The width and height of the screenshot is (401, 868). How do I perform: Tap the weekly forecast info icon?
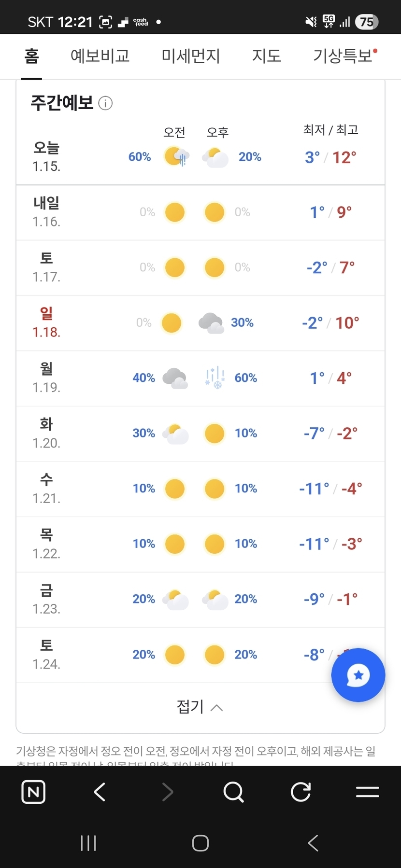coord(105,103)
